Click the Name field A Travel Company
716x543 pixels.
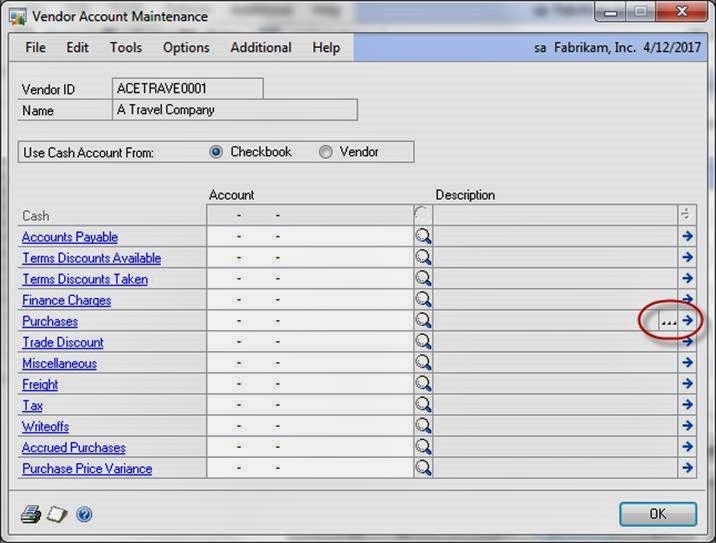point(235,110)
